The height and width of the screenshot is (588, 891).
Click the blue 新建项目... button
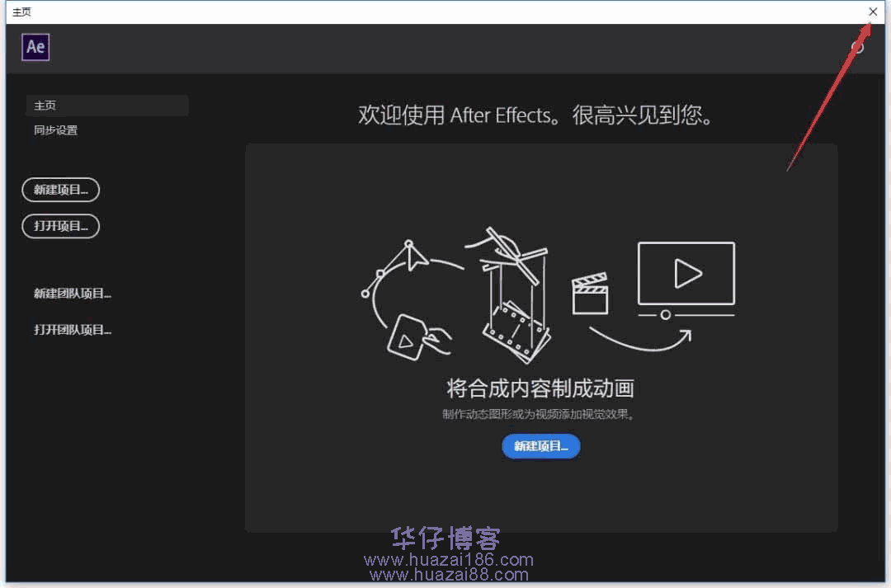pos(541,446)
